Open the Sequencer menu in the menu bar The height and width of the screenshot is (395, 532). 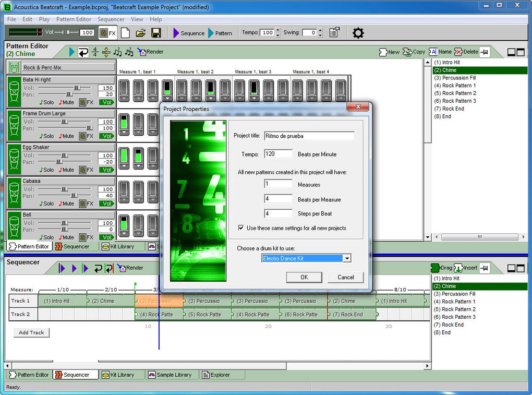click(111, 19)
